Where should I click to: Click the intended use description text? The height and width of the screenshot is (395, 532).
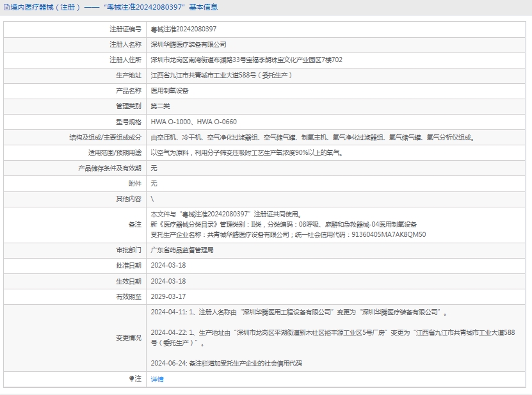click(247, 152)
